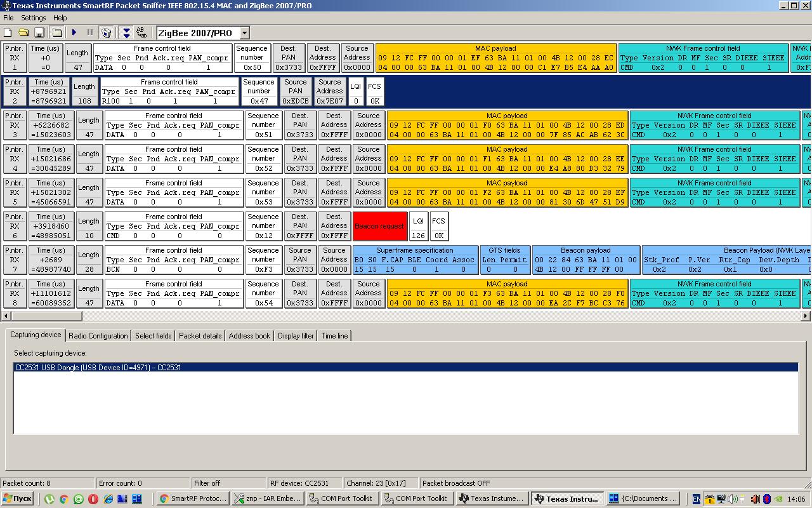
Task: Click the GTS fields cell in packet 7
Action: [504, 260]
